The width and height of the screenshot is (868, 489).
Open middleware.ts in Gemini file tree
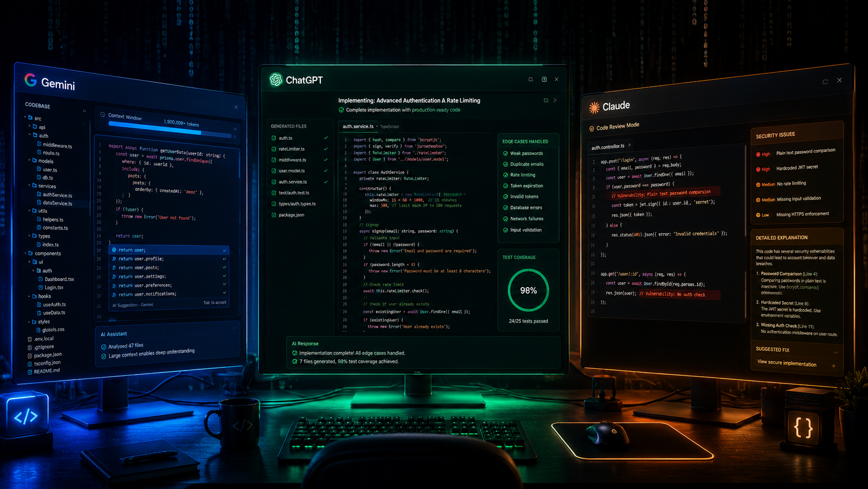(55, 145)
